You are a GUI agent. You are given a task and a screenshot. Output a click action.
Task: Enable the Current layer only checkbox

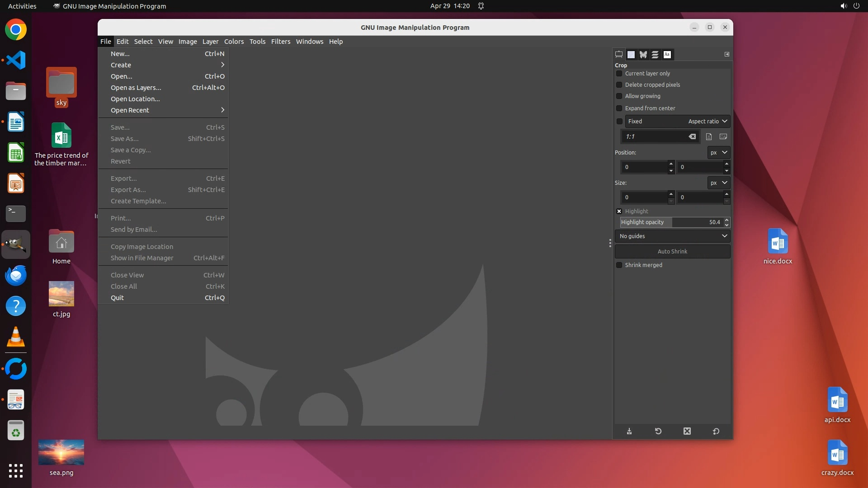coord(619,73)
